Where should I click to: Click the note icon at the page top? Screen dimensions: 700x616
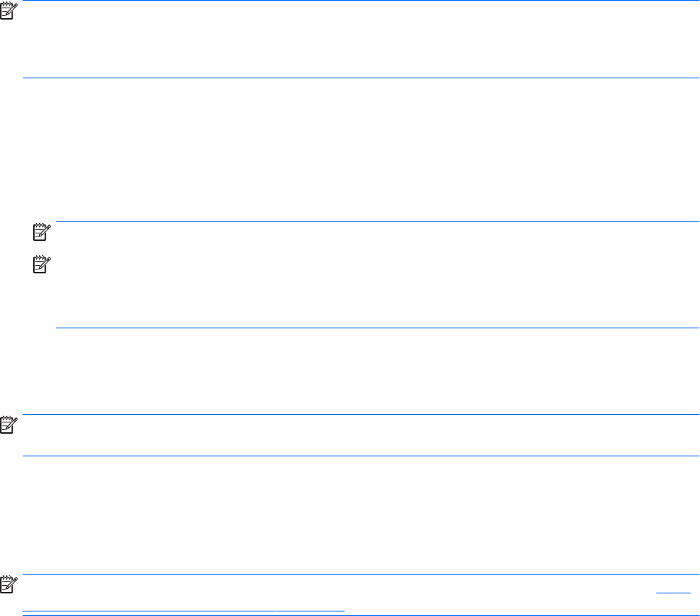(8, 9)
